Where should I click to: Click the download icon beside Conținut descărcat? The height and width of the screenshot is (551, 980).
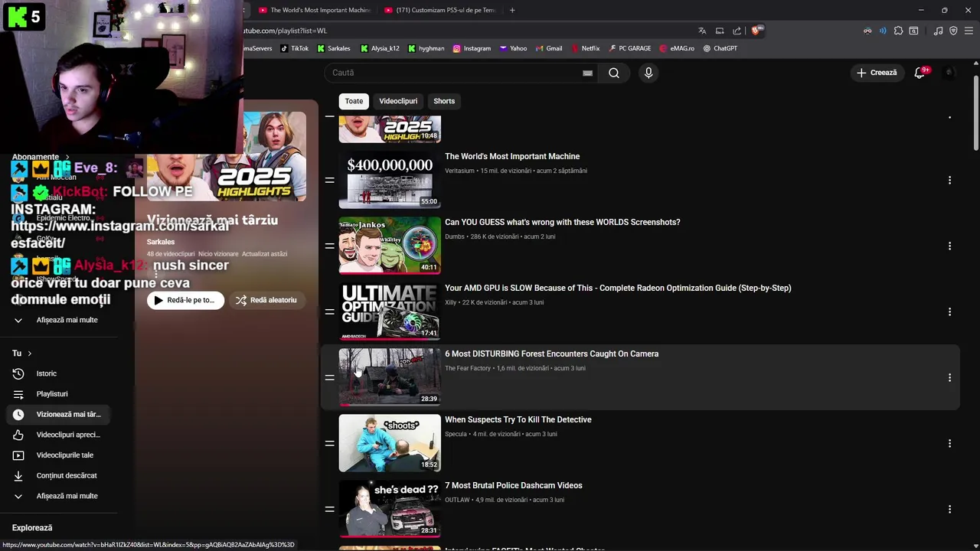click(x=18, y=475)
